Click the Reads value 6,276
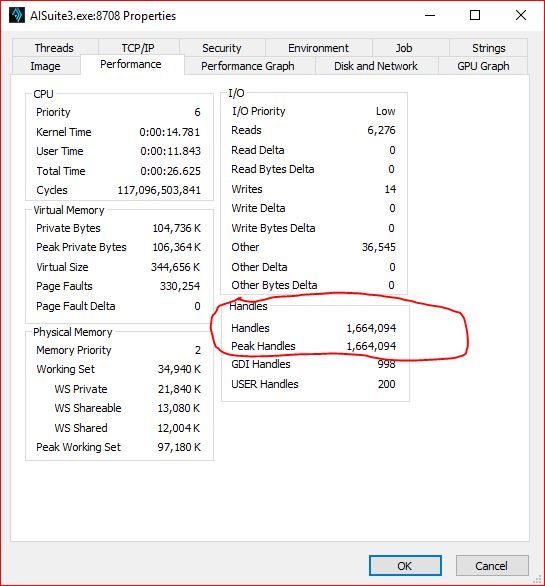This screenshot has width=545, height=586. tap(381, 130)
